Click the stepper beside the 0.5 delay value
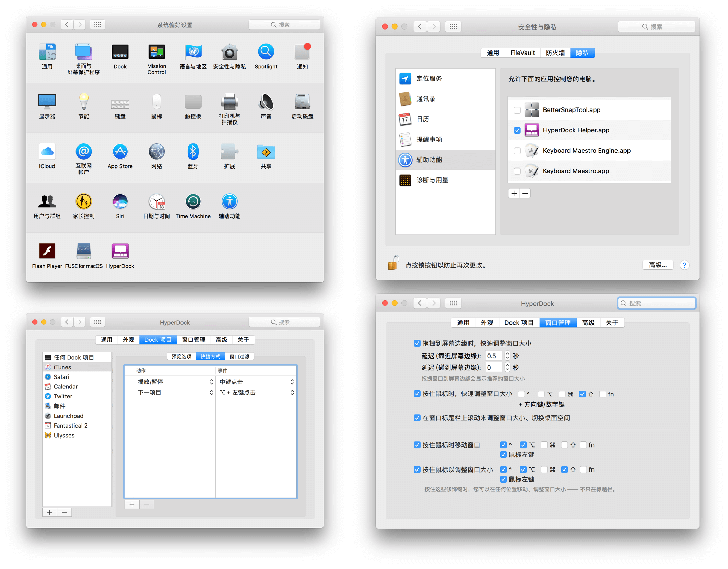Image resolution: width=728 pixels, height=569 pixels. [x=507, y=356]
